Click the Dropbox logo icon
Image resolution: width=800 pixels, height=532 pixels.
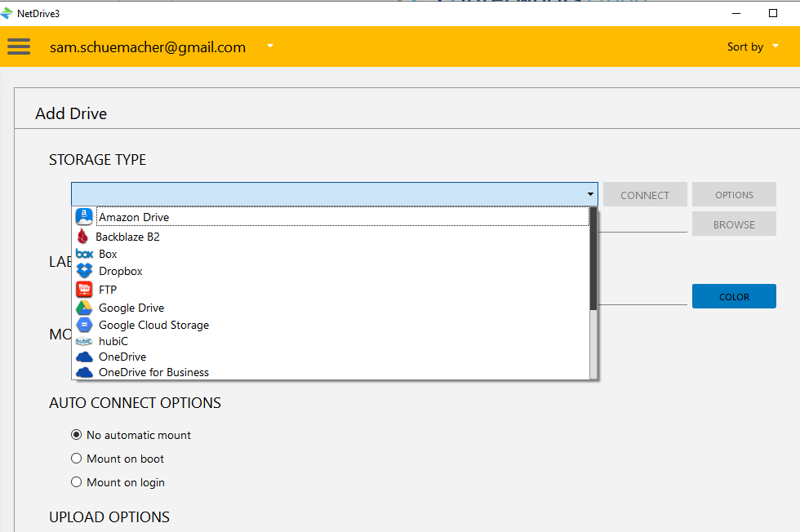pos(84,271)
